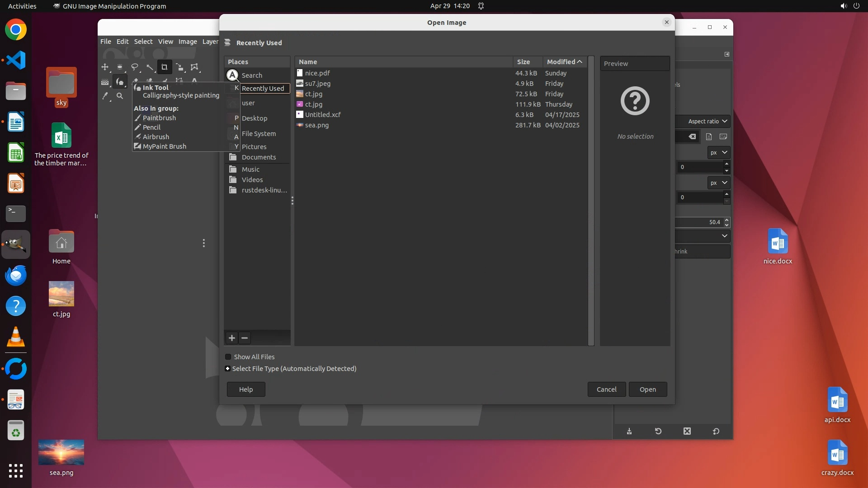Image resolution: width=868 pixels, height=488 pixels.
Task: Open the Edit menu
Action: (x=122, y=42)
